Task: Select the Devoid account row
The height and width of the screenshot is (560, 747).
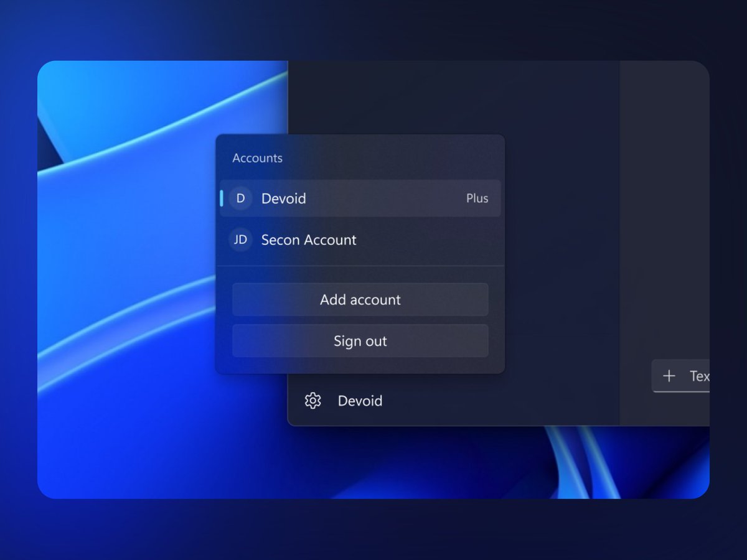Action: 360,198
